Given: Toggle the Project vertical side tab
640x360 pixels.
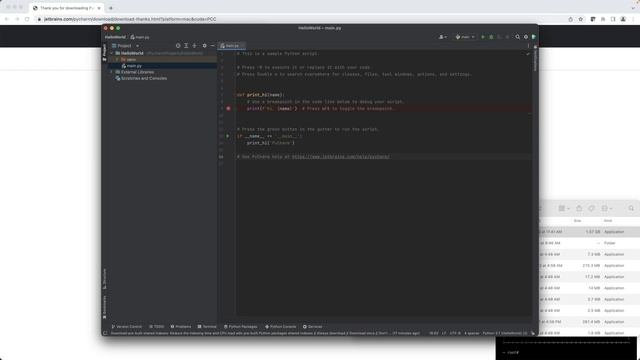Looking at the screenshot, I should pos(104,53).
